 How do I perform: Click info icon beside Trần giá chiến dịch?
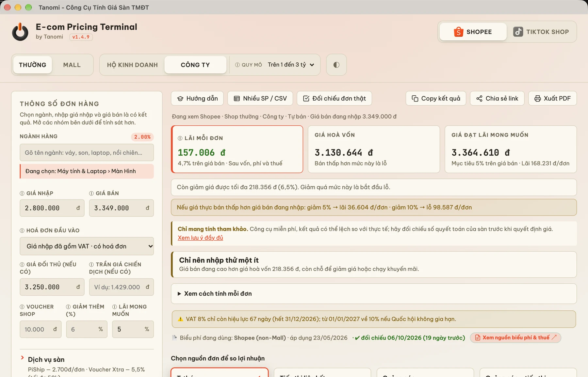point(91,264)
